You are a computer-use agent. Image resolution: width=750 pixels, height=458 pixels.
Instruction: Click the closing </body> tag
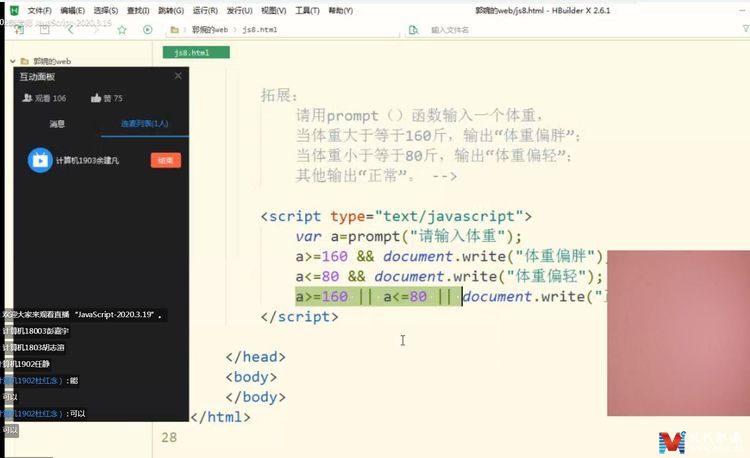255,397
